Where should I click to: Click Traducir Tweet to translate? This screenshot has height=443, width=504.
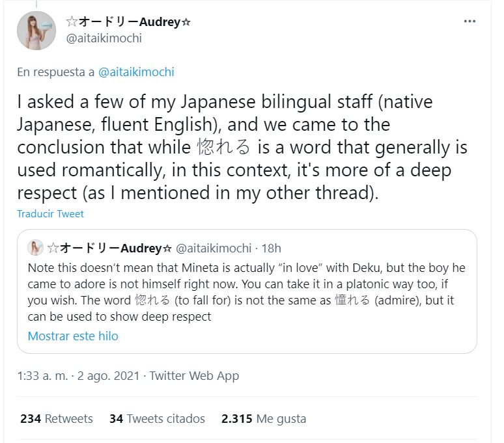click(50, 213)
